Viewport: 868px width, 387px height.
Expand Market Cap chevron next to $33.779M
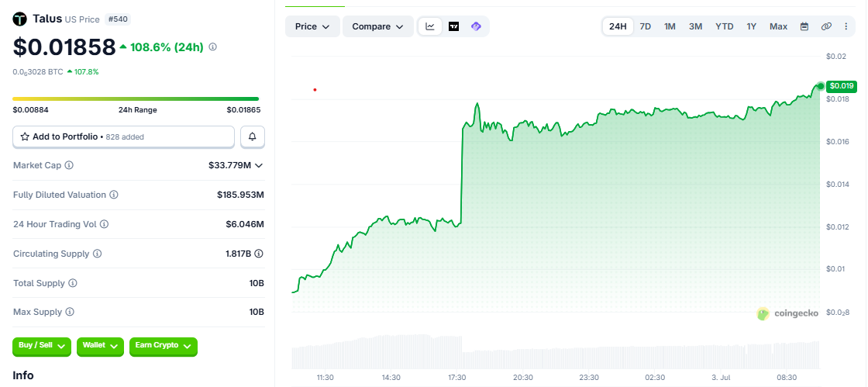point(259,165)
